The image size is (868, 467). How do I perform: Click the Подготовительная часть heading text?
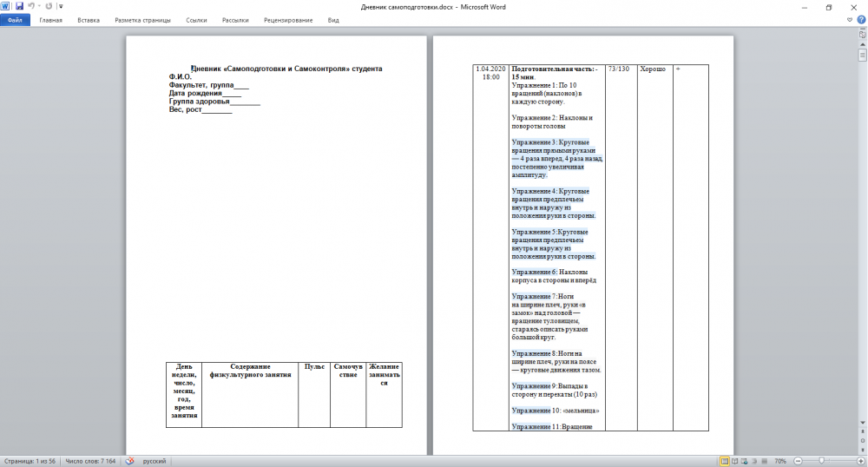pos(554,73)
